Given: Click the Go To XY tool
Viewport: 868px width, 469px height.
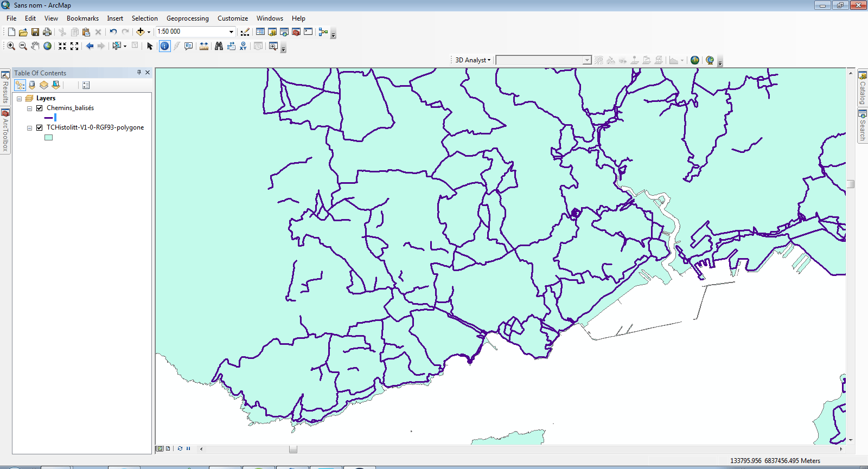Looking at the screenshot, I should coord(243,46).
